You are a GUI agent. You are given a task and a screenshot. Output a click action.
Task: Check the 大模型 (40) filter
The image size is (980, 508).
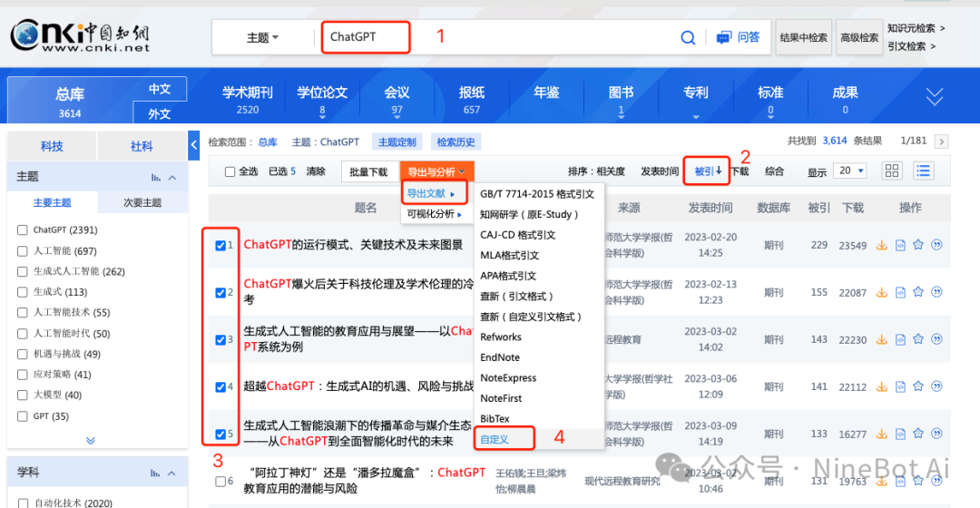click(23, 395)
